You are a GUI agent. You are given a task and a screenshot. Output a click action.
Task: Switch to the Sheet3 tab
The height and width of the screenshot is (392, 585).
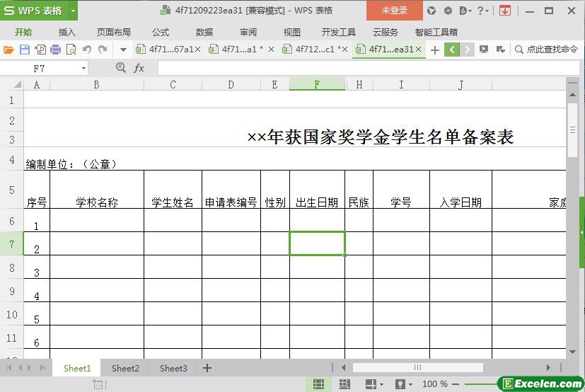173,368
